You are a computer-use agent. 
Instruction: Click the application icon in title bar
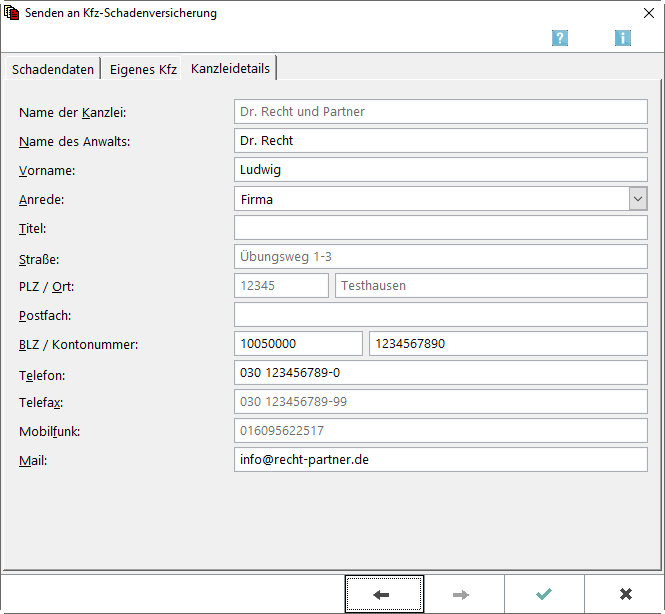coord(12,13)
